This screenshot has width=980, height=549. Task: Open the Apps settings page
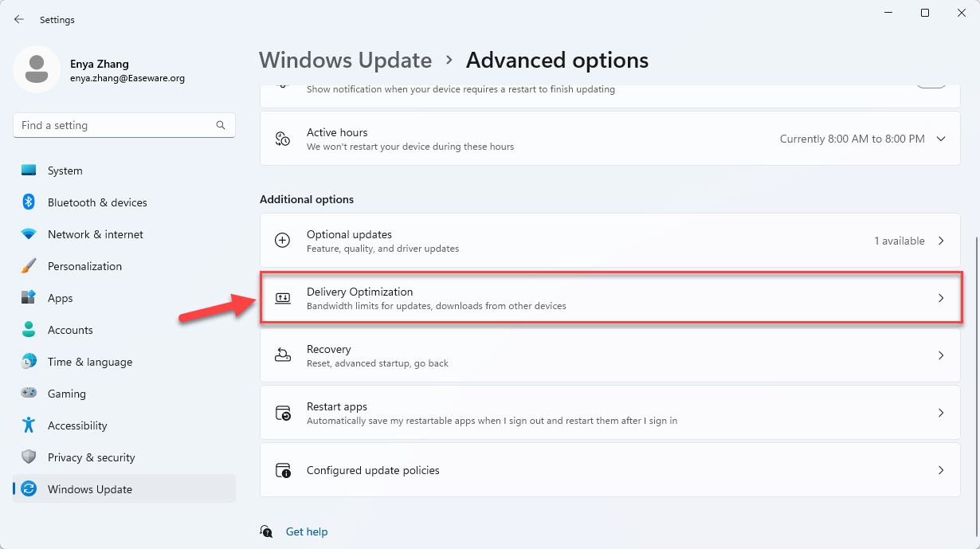(x=124, y=298)
